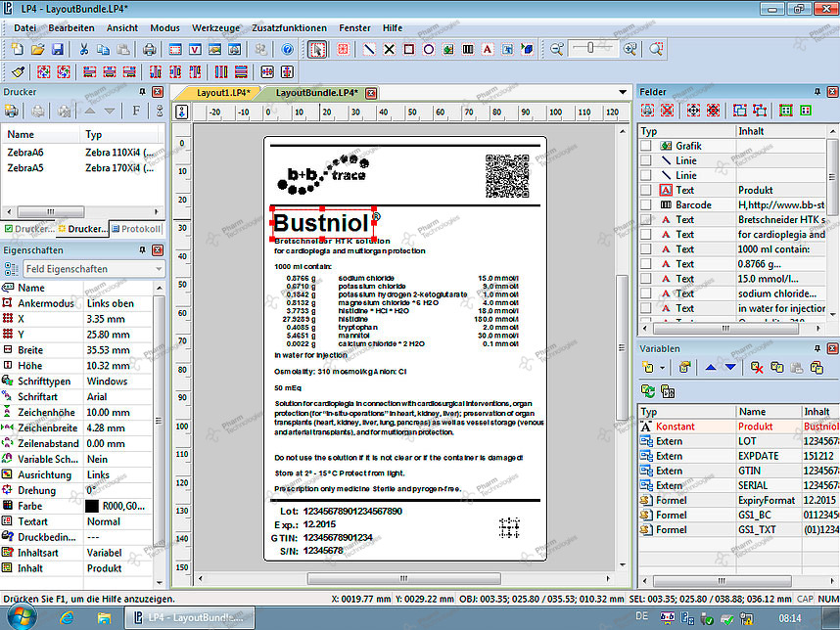Delete variable with red X icon
The image size is (840, 630).
(757, 368)
